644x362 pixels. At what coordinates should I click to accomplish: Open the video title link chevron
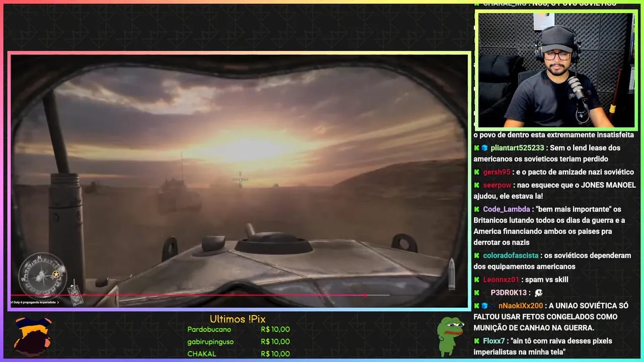click(58, 302)
